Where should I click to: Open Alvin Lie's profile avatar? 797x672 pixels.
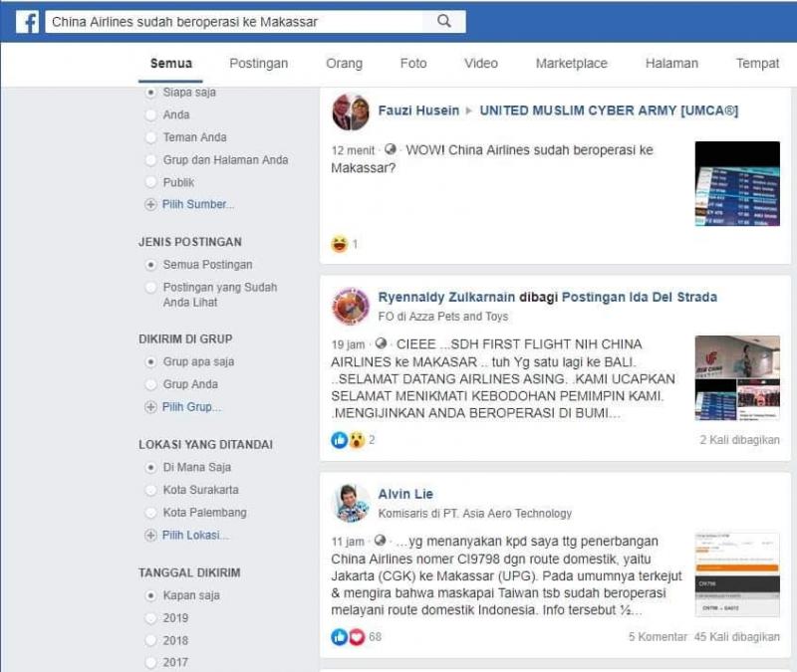coord(351,503)
